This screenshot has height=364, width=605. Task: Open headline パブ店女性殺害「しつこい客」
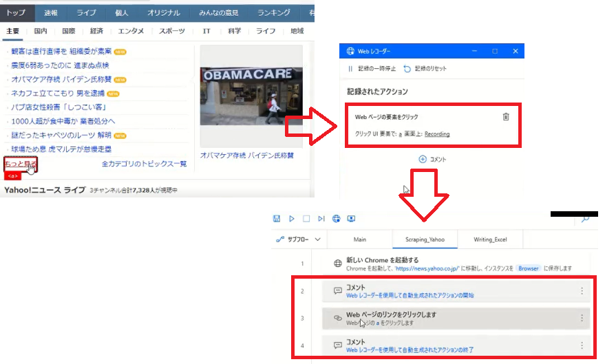(x=59, y=107)
